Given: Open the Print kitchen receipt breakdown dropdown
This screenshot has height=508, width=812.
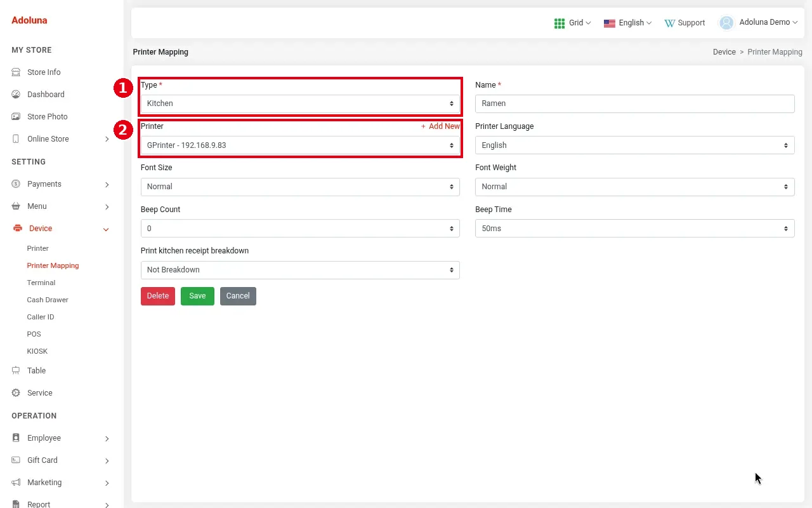Looking at the screenshot, I should [300, 270].
